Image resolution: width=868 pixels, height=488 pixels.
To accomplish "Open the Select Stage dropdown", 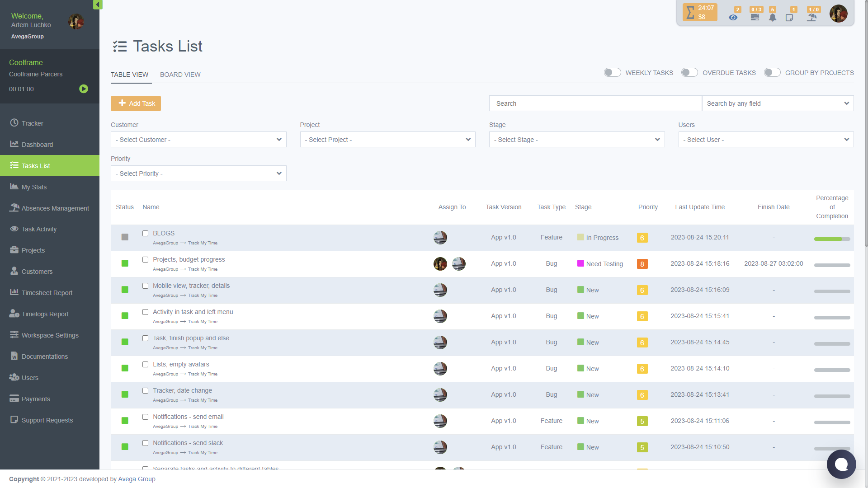I will (576, 140).
